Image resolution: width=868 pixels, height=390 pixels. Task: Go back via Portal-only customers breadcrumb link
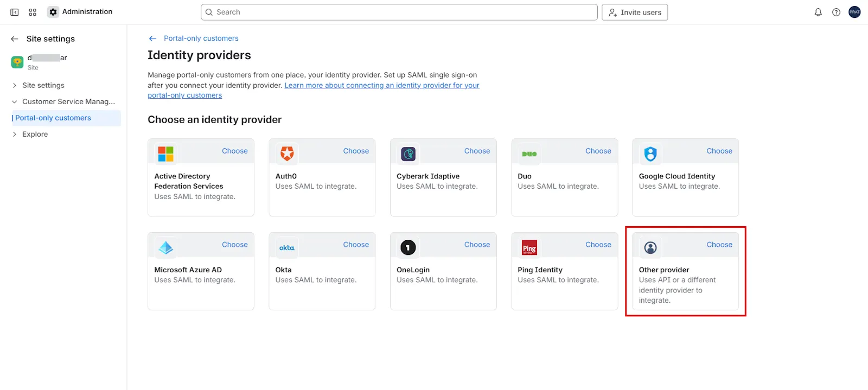pos(201,39)
